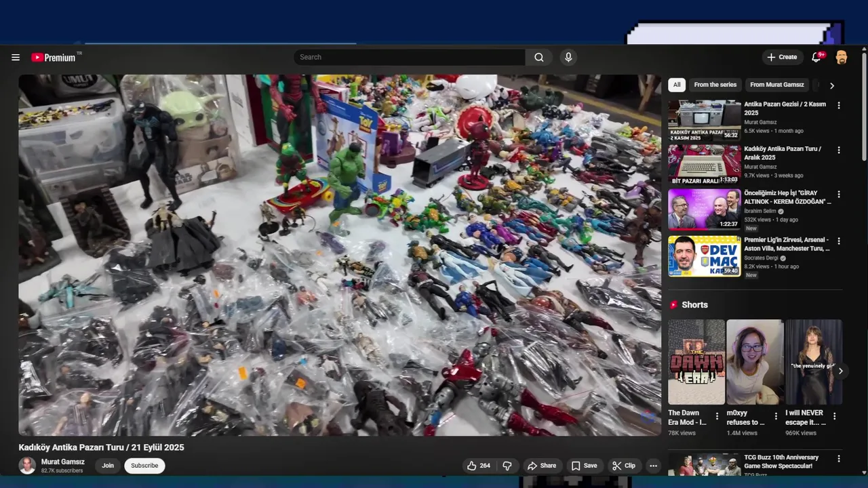Select the From the series chip
868x488 pixels.
[715, 85]
